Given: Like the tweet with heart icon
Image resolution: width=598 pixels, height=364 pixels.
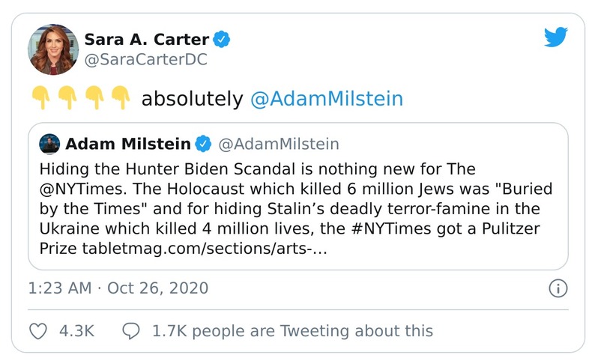Looking at the screenshot, I should (x=37, y=330).
